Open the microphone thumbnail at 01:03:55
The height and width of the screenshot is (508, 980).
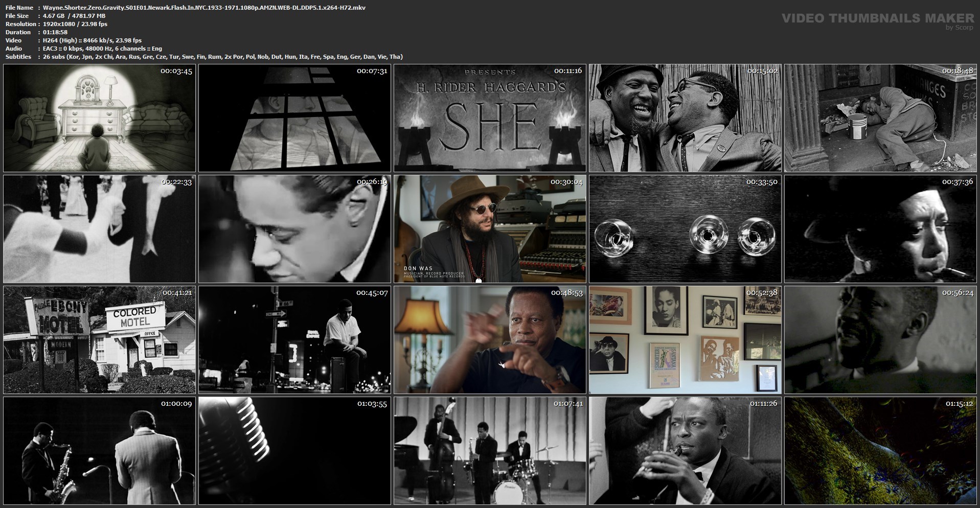click(294, 451)
